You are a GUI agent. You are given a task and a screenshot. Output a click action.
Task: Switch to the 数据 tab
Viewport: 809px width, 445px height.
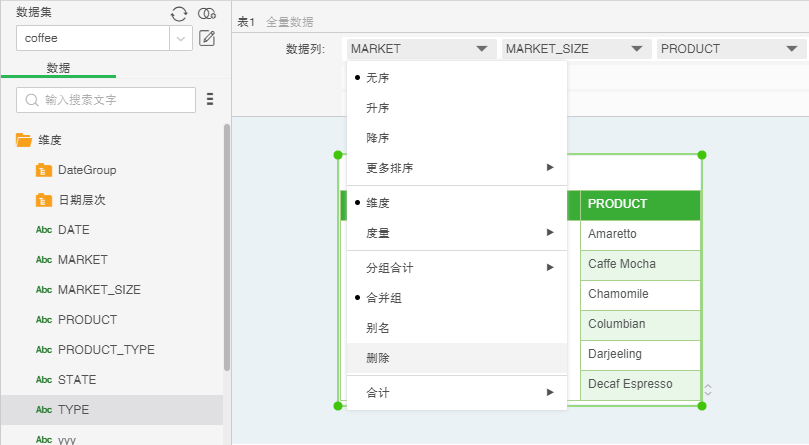coord(58,67)
